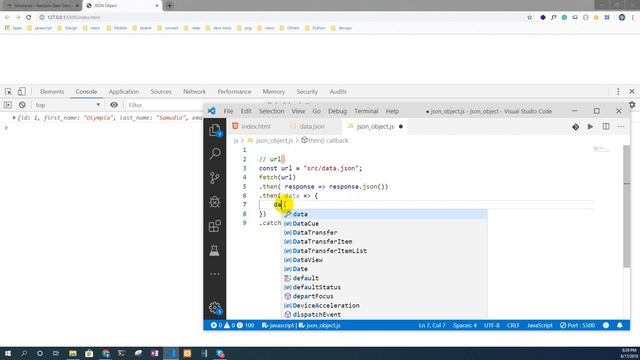Open the Test flask icon

214,250
